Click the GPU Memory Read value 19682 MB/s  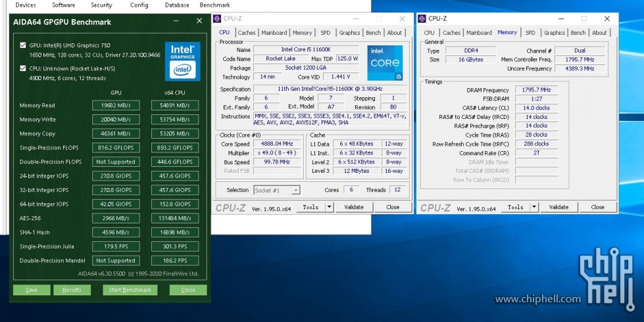point(116,105)
